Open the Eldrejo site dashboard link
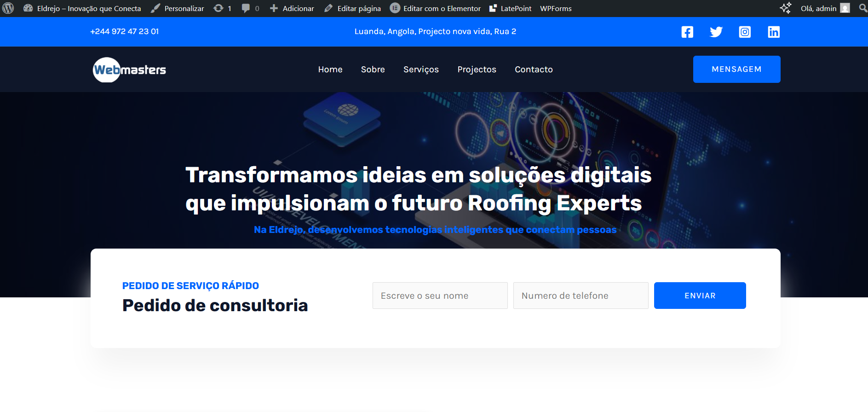The width and height of the screenshot is (868, 412). [x=82, y=8]
